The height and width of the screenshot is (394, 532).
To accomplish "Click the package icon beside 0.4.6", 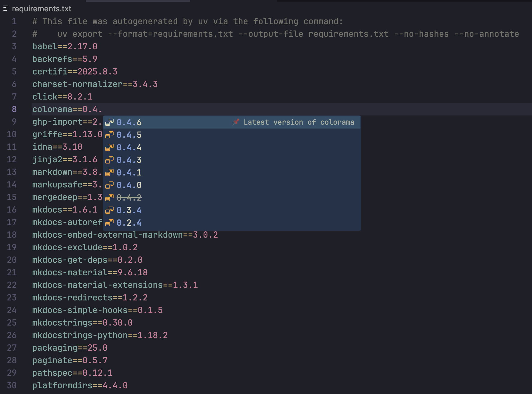I will (x=109, y=122).
